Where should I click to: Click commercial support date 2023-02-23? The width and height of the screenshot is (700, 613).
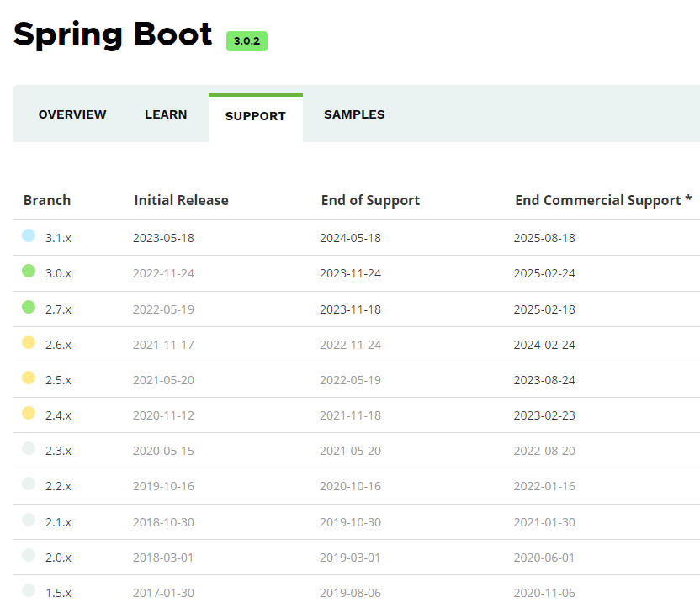point(544,415)
